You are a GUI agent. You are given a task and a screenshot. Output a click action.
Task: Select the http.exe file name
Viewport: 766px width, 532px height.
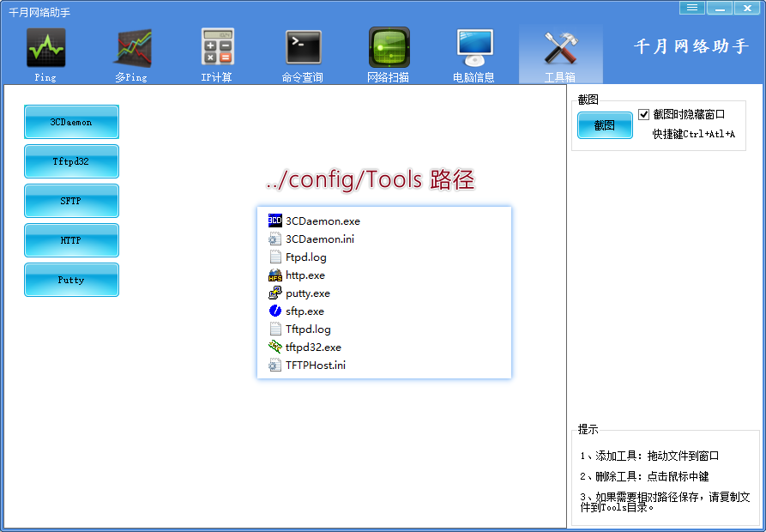pos(305,275)
